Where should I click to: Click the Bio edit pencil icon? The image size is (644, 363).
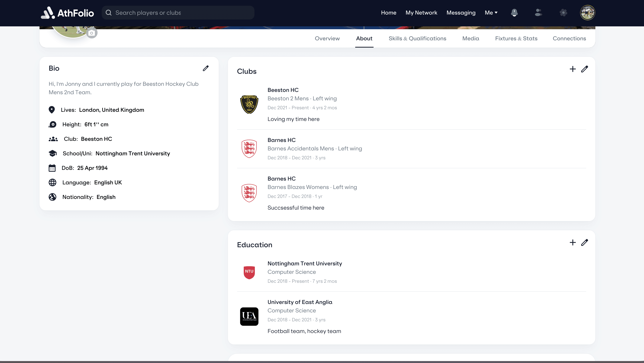[206, 68]
